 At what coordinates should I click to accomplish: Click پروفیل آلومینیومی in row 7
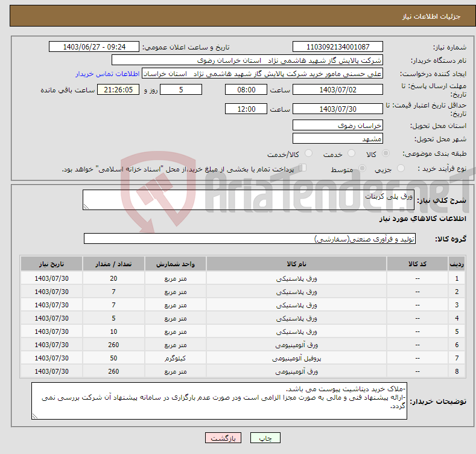(x=296, y=358)
